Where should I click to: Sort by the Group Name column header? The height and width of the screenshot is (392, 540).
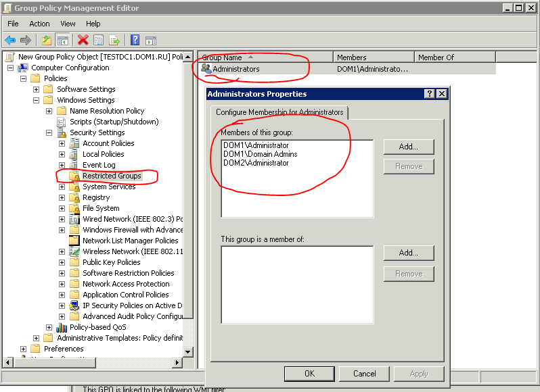coord(265,57)
